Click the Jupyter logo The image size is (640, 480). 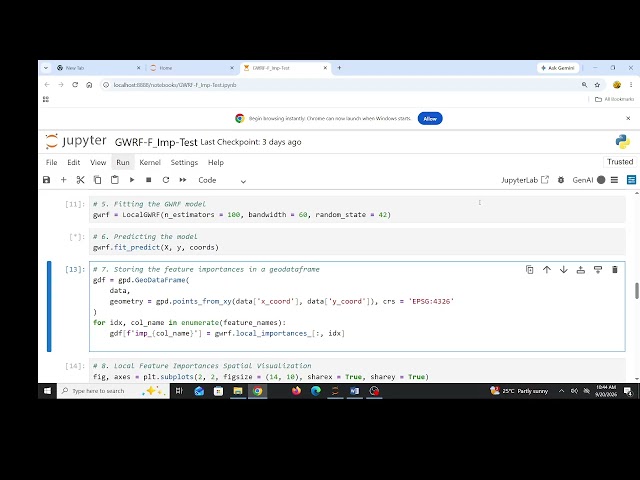76,141
